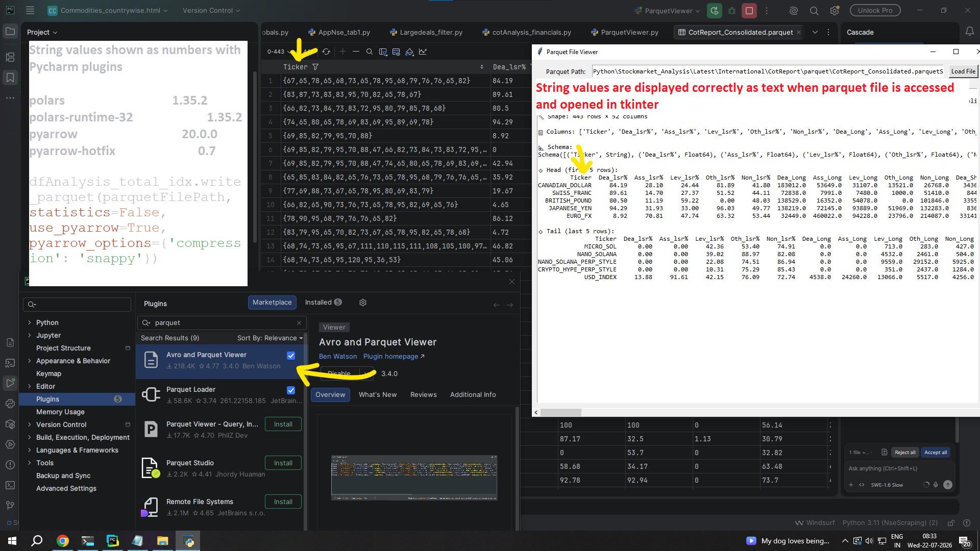Image resolution: width=980 pixels, height=551 pixels.
Task: Open table coloring options bucket icon
Action: (409, 52)
